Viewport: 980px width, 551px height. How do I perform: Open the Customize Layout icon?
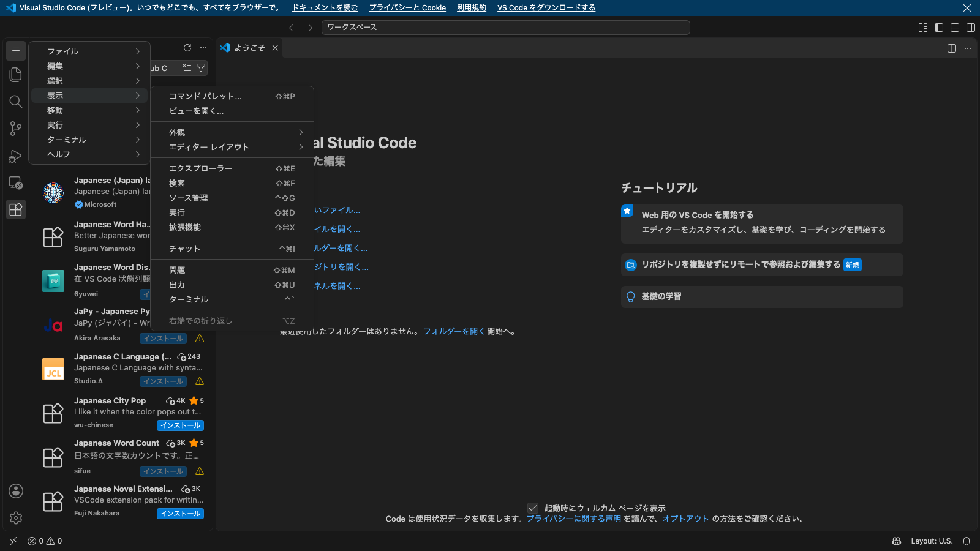(923, 28)
